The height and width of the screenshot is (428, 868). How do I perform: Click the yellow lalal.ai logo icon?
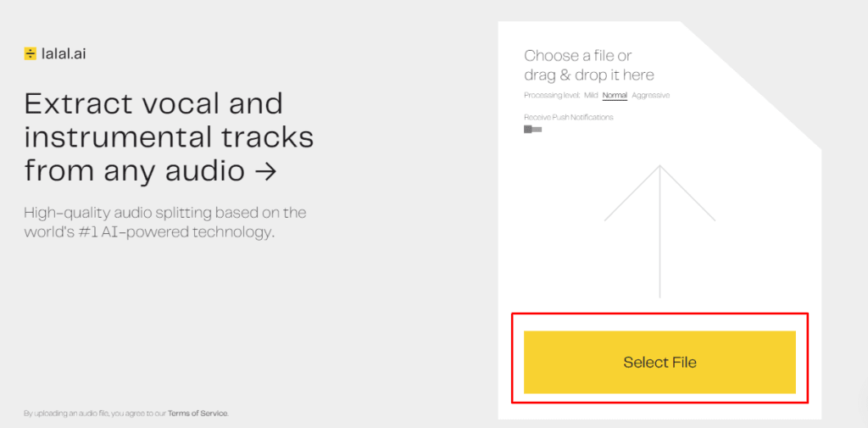pyautogui.click(x=30, y=53)
